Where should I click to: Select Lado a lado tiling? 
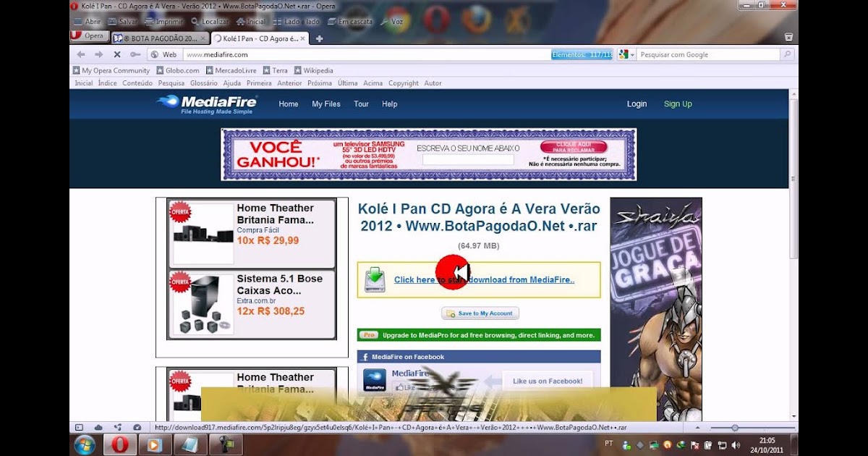[x=297, y=22]
